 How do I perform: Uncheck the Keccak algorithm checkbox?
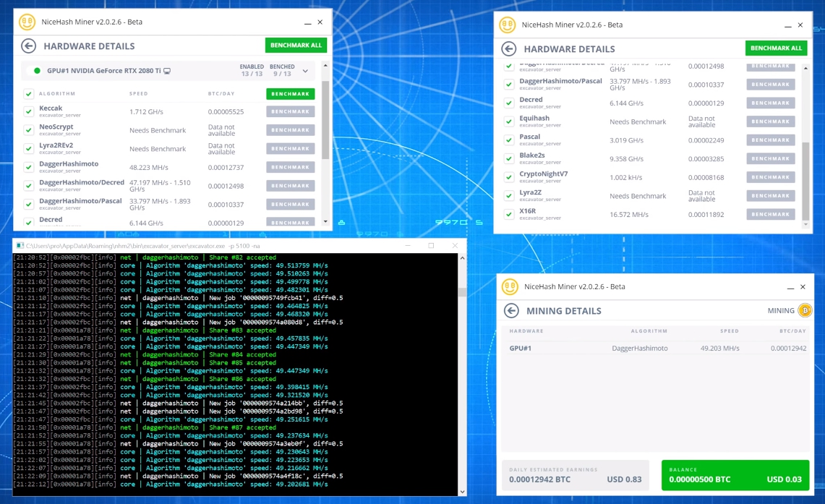(28, 111)
